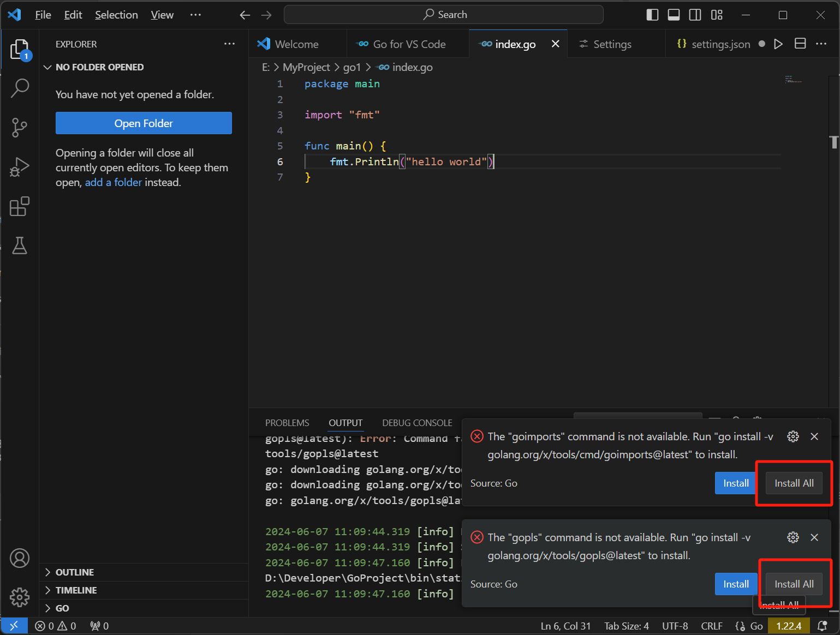
Task: Dismiss the goimports notification
Action: click(814, 436)
